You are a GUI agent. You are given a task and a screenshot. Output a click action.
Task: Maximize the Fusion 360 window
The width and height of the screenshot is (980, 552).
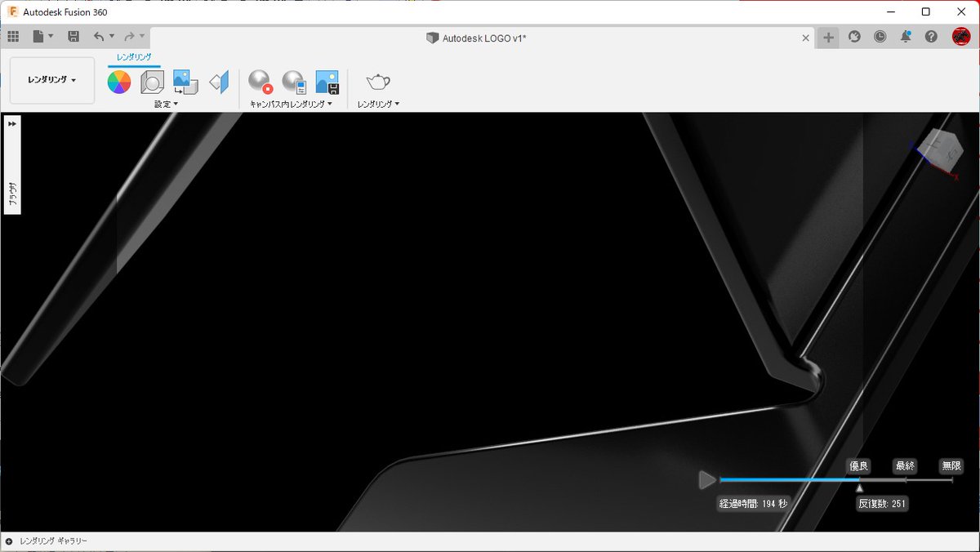pyautogui.click(x=925, y=11)
